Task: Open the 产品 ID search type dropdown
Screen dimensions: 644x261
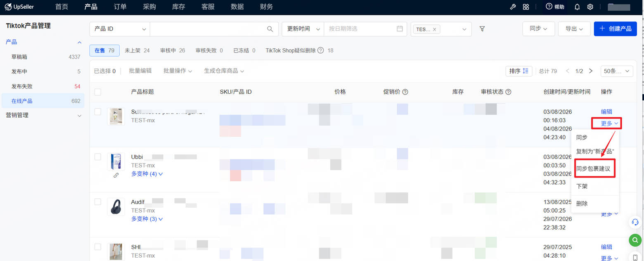Action: (120, 29)
